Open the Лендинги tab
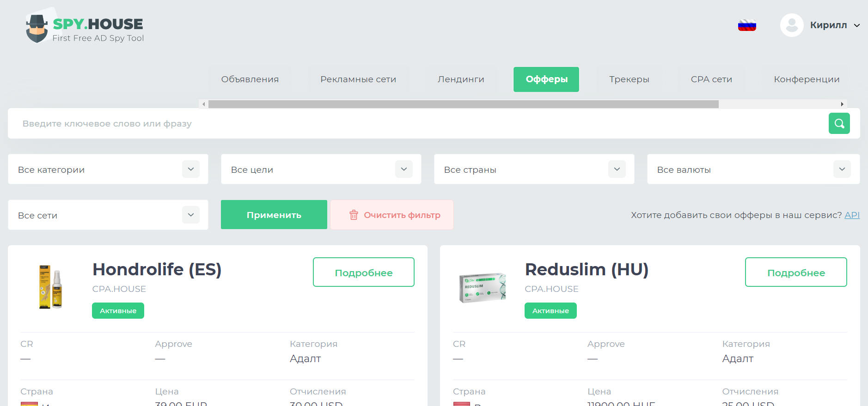 click(x=461, y=79)
